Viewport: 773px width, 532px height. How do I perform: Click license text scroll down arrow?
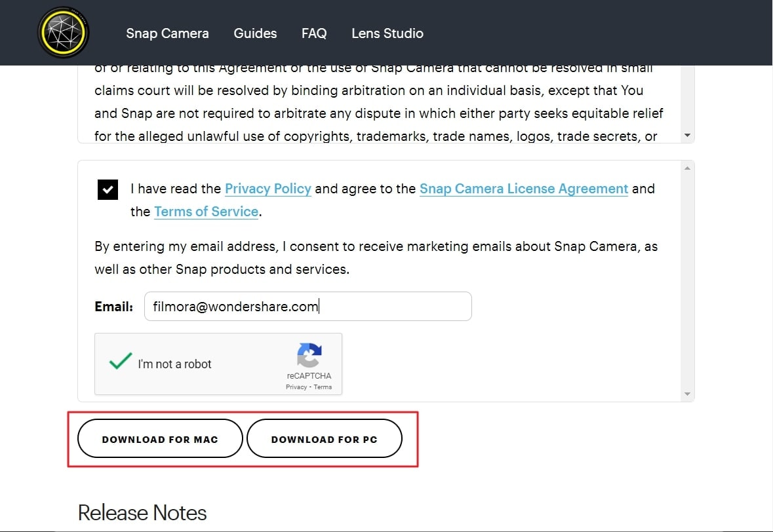(x=687, y=136)
